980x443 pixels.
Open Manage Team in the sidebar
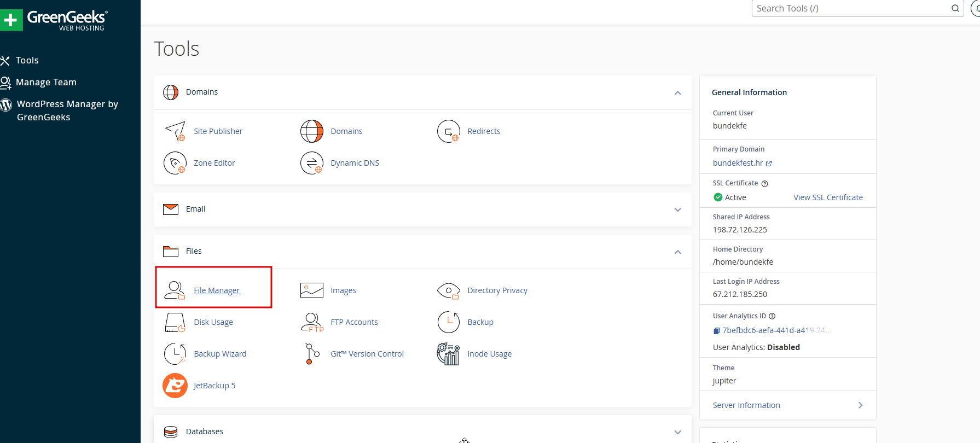click(x=46, y=82)
